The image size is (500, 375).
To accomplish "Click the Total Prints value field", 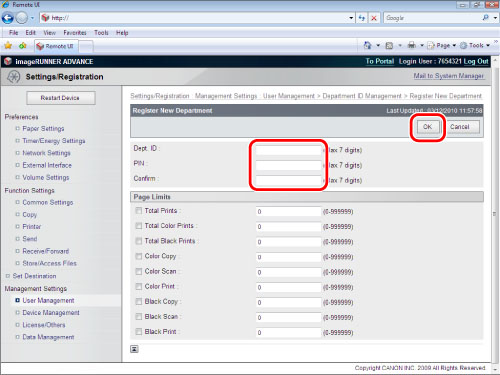I will click(288, 211).
